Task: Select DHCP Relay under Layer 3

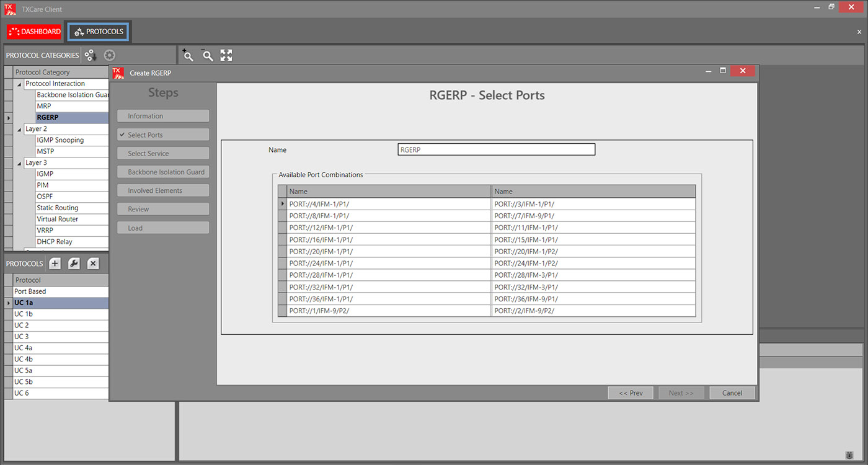Action: pyautogui.click(x=73, y=242)
